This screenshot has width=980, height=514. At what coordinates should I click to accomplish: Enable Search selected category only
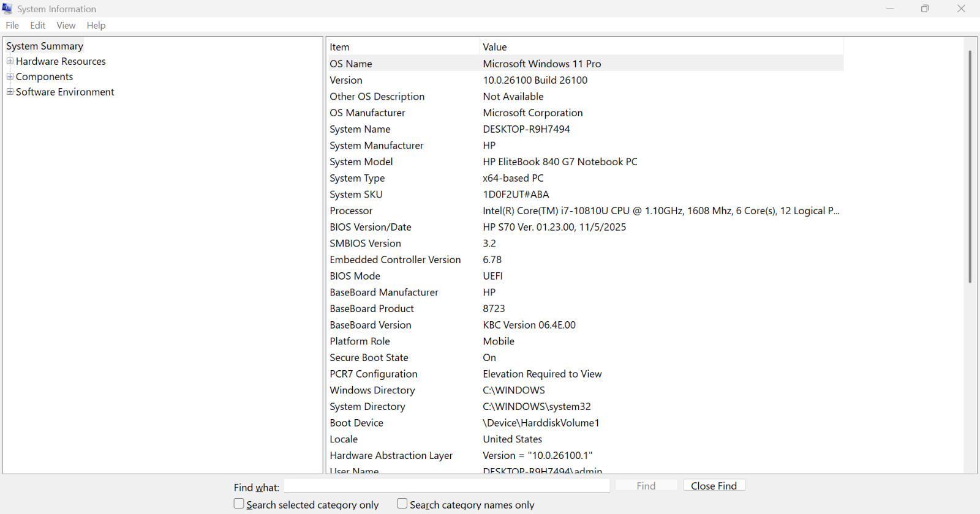pos(239,504)
